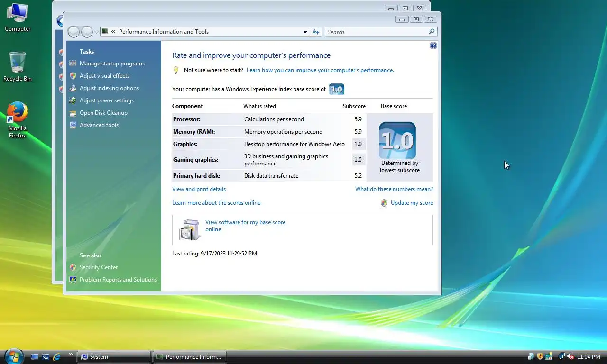Image resolution: width=607 pixels, height=364 pixels.
Task: Click the small 1.0 base score badge
Action: 337,89
